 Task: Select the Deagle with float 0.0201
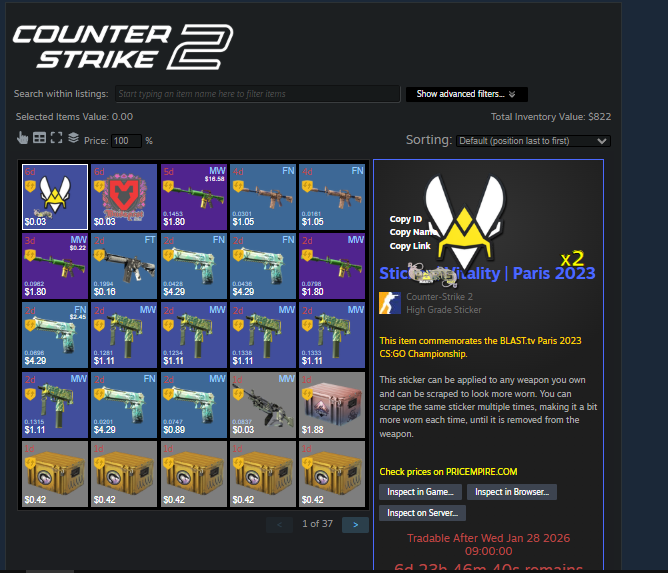point(124,404)
